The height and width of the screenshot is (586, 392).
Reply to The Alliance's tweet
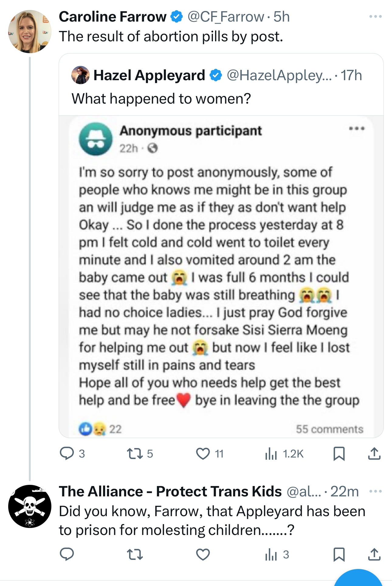click(x=67, y=554)
